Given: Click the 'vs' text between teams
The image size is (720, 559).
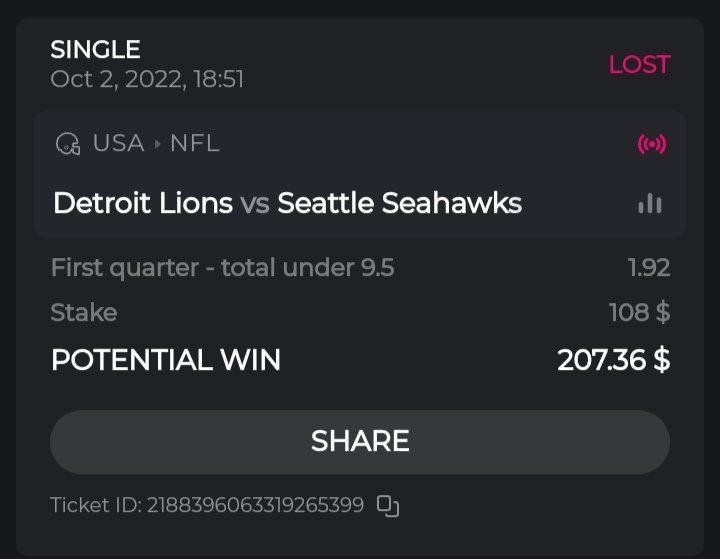Looking at the screenshot, I should pos(255,204).
